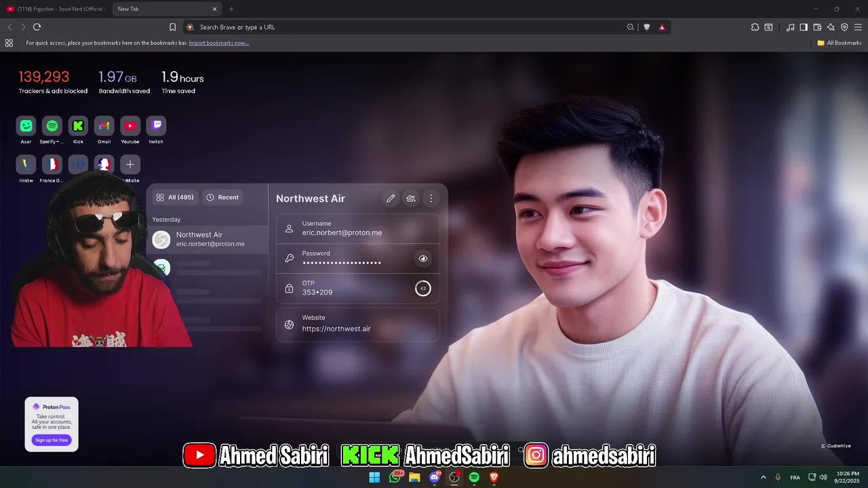
Task: Open Discord from the taskbar
Action: coord(435,477)
